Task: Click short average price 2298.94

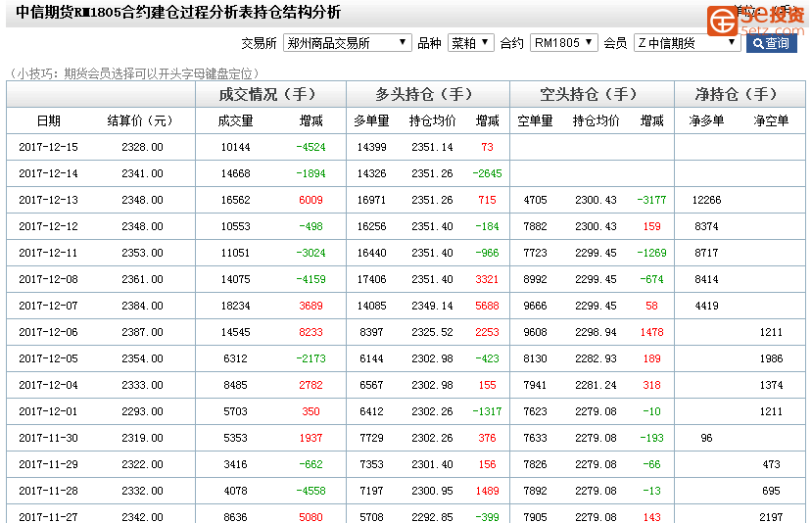Action: [x=597, y=332]
